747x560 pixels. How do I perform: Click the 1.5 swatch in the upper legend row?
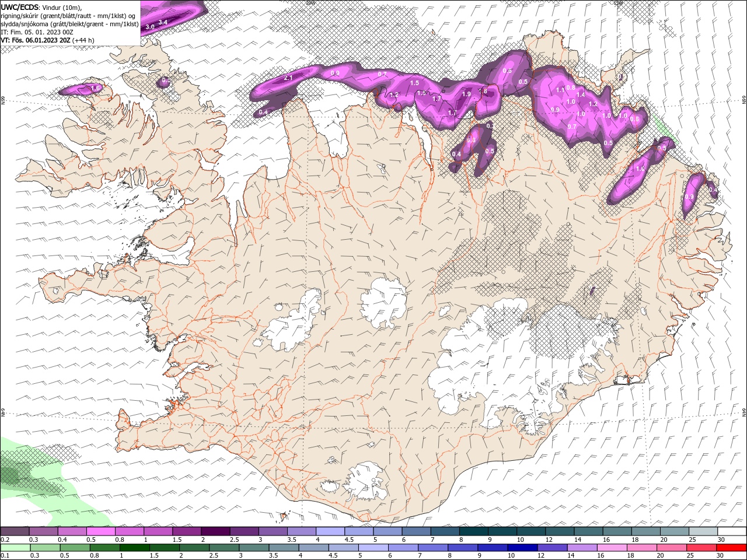pyautogui.click(x=186, y=531)
